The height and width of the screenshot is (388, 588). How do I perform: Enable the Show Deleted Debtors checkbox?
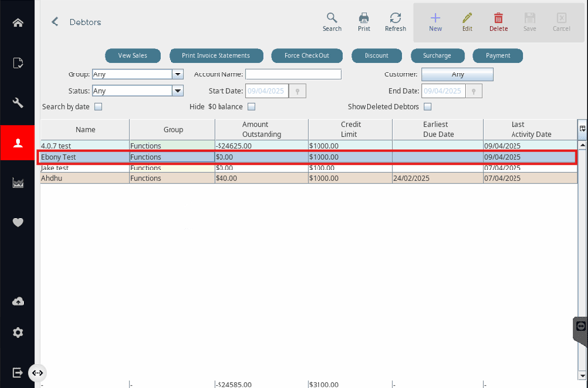coord(428,107)
